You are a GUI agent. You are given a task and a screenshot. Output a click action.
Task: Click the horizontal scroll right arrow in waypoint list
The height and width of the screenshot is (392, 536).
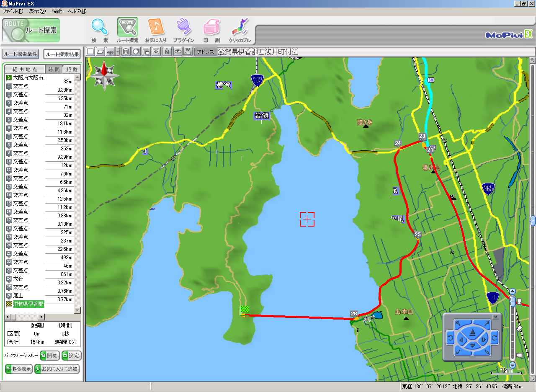41,317
